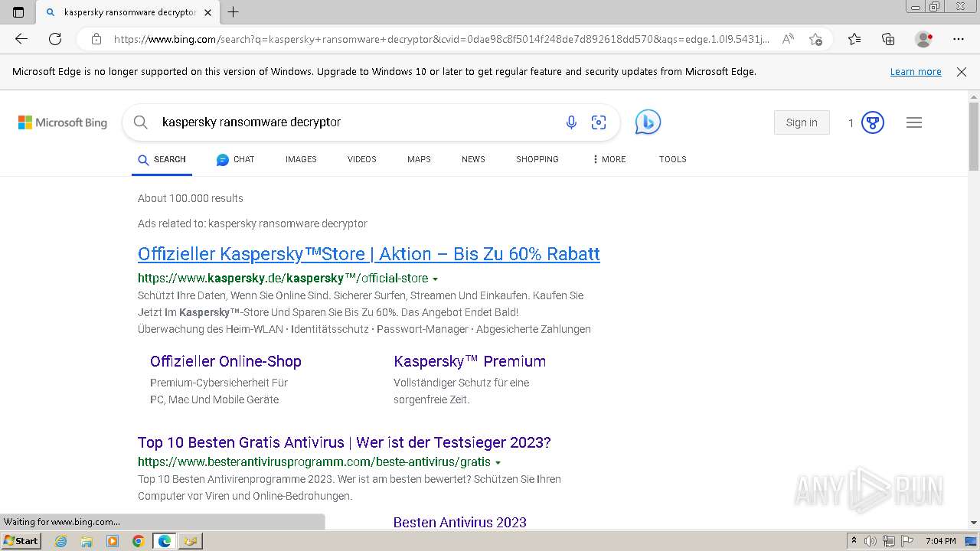The image size is (980, 551).
Task: Open the Action Center flag tray icon
Action: 908,541
